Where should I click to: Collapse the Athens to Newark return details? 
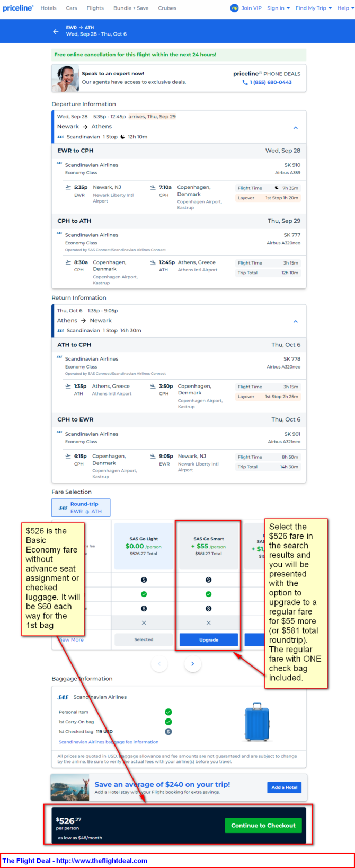click(296, 321)
